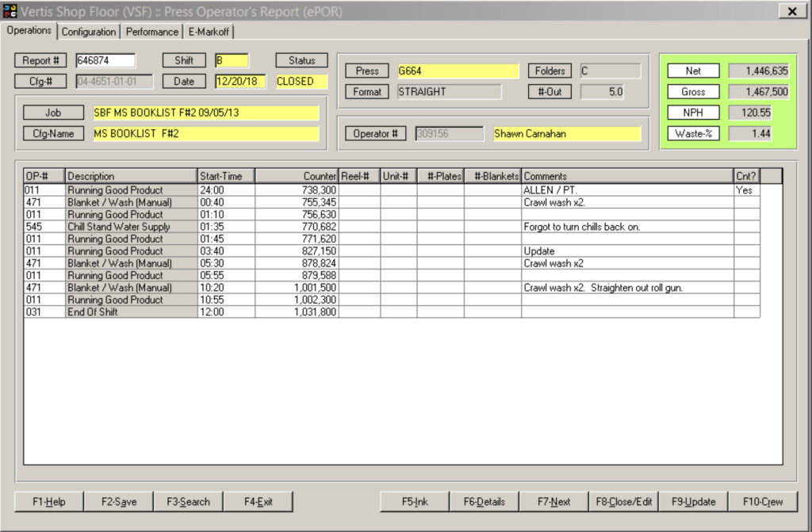Click the Shift field showing B

click(x=232, y=61)
